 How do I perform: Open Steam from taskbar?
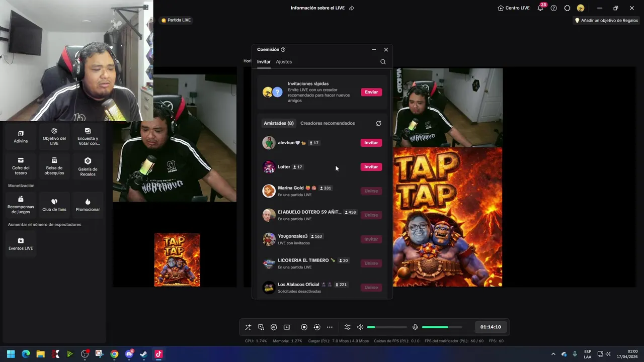[143, 354]
